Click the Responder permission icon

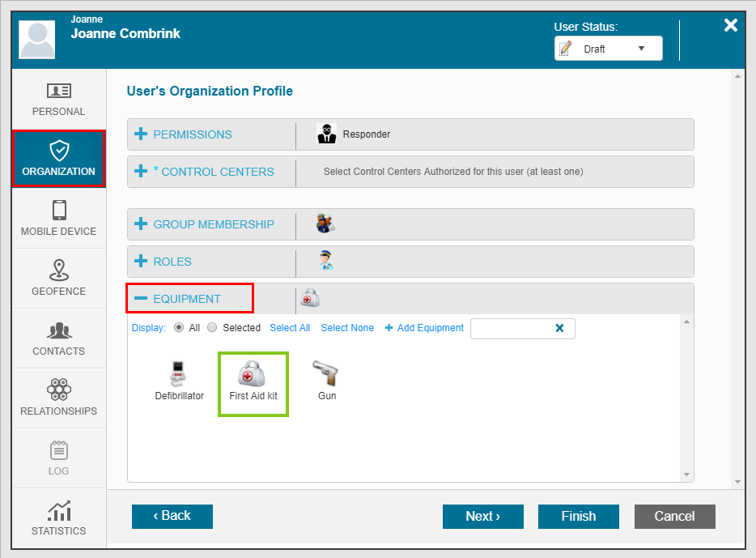click(326, 134)
